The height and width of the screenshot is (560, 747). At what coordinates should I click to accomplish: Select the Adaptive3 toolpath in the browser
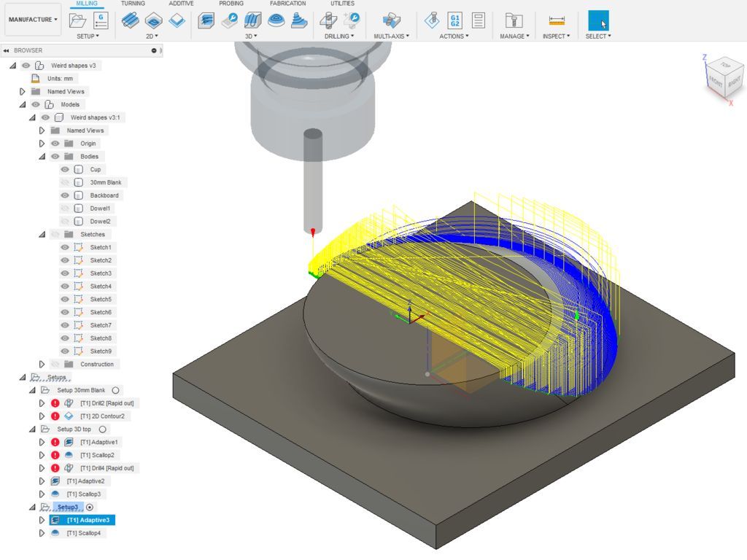[x=89, y=520]
